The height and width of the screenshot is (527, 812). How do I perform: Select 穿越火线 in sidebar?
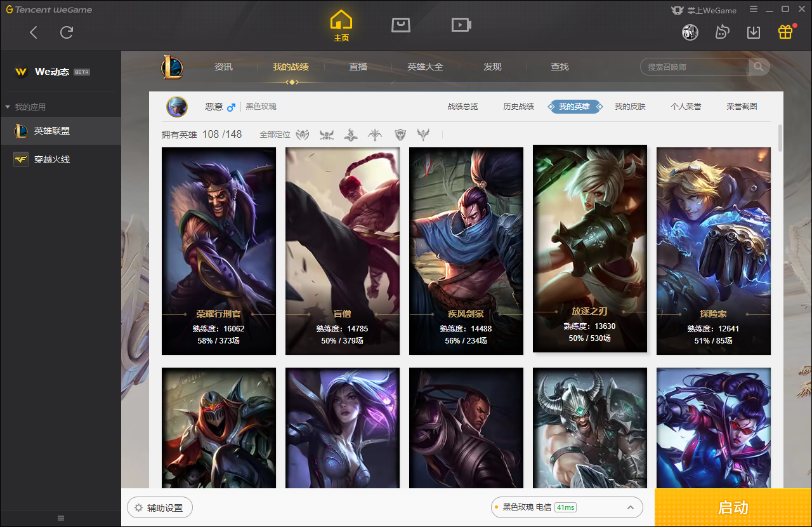[x=60, y=159]
